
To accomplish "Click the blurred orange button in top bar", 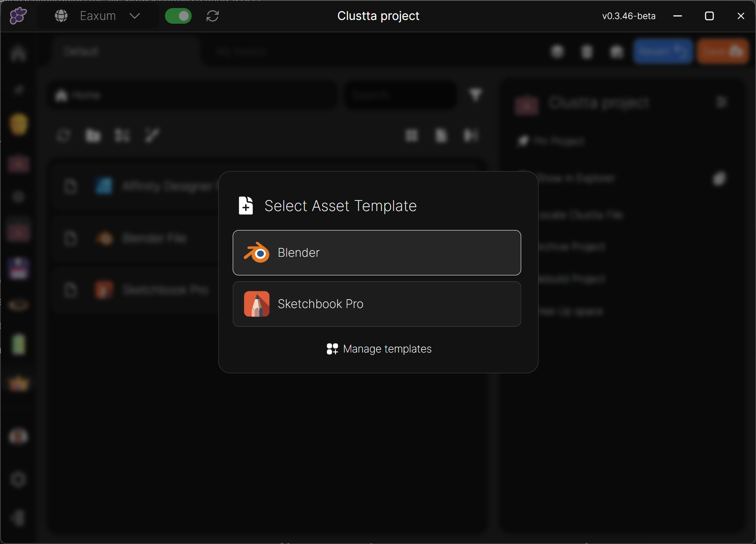I will click(x=723, y=51).
